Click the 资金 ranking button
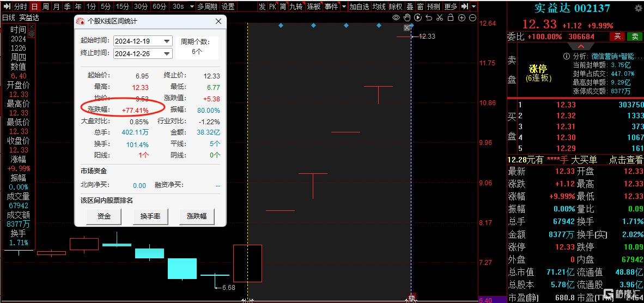644x303 pixels. tap(104, 216)
